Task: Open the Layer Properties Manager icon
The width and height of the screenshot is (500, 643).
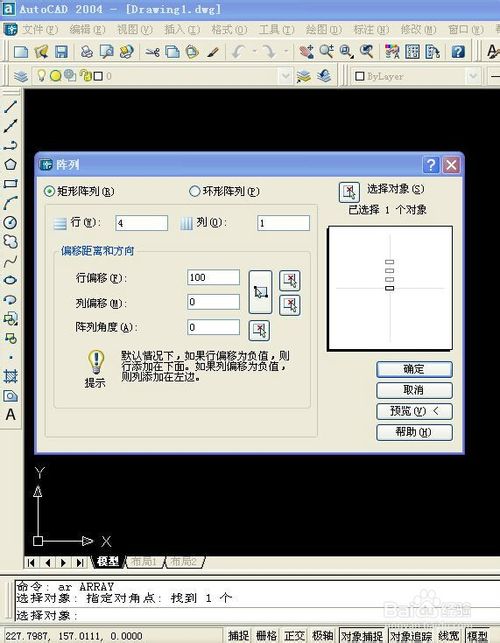Action: pyautogui.click(x=21, y=76)
